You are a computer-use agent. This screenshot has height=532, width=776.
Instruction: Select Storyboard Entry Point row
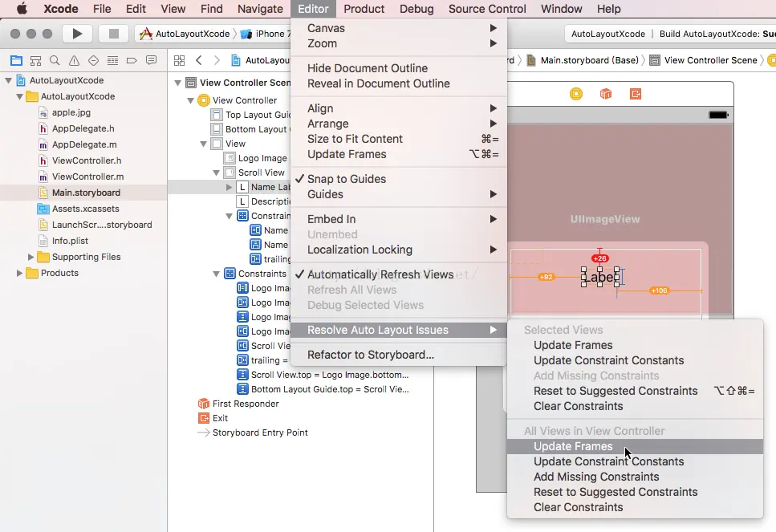(260, 433)
